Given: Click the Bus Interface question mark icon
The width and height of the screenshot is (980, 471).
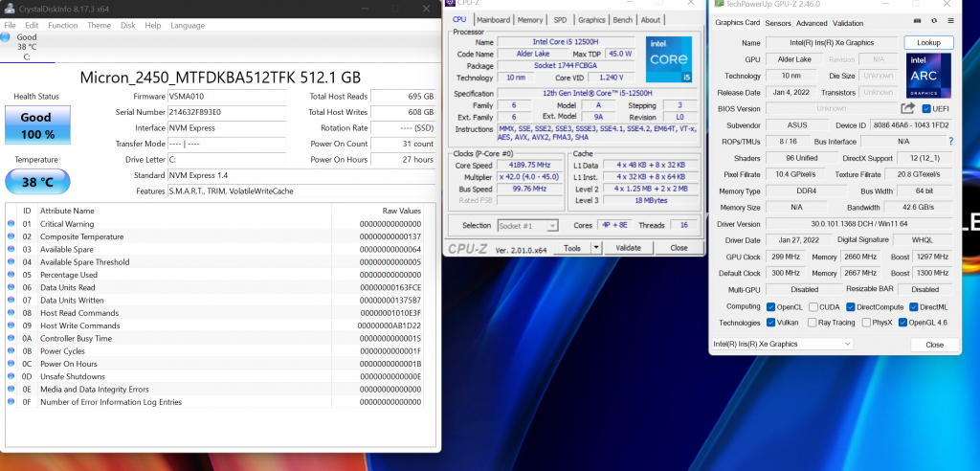Looking at the screenshot, I should [950, 142].
